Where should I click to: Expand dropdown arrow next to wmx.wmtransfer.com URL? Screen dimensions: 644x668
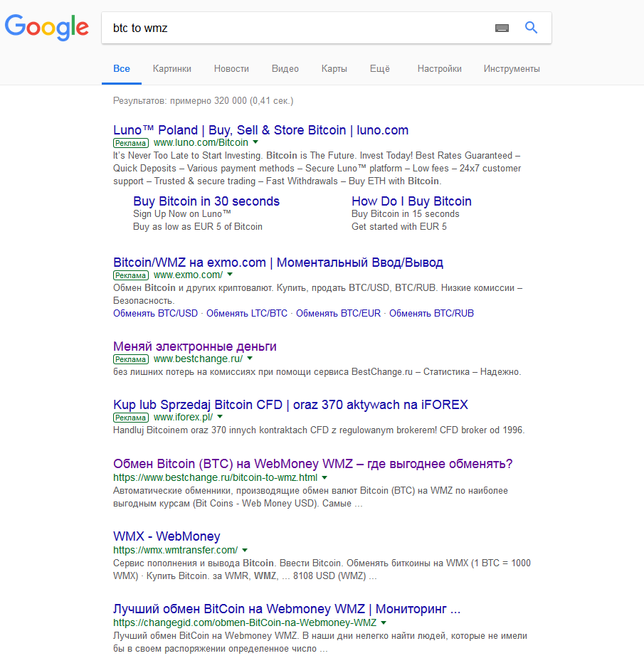[x=245, y=550]
